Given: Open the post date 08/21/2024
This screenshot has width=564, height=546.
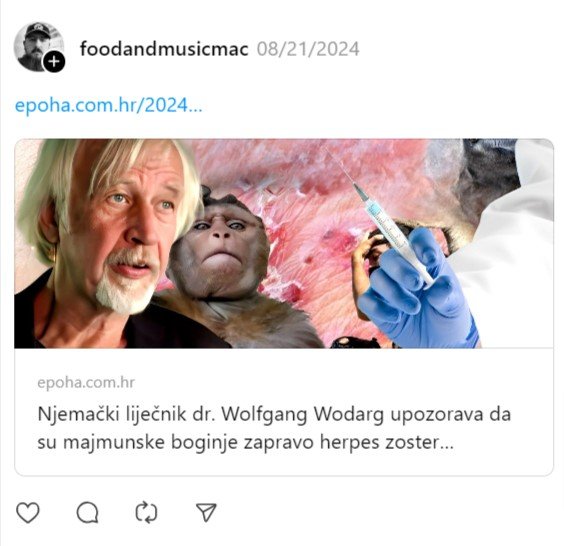Looking at the screenshot, I should 308,49.
